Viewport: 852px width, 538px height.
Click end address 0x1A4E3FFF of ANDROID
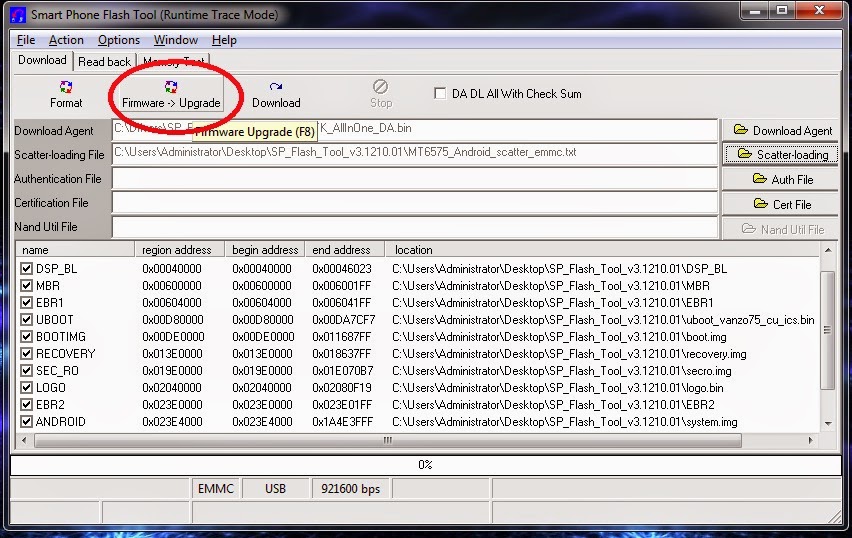coord(342,422)
